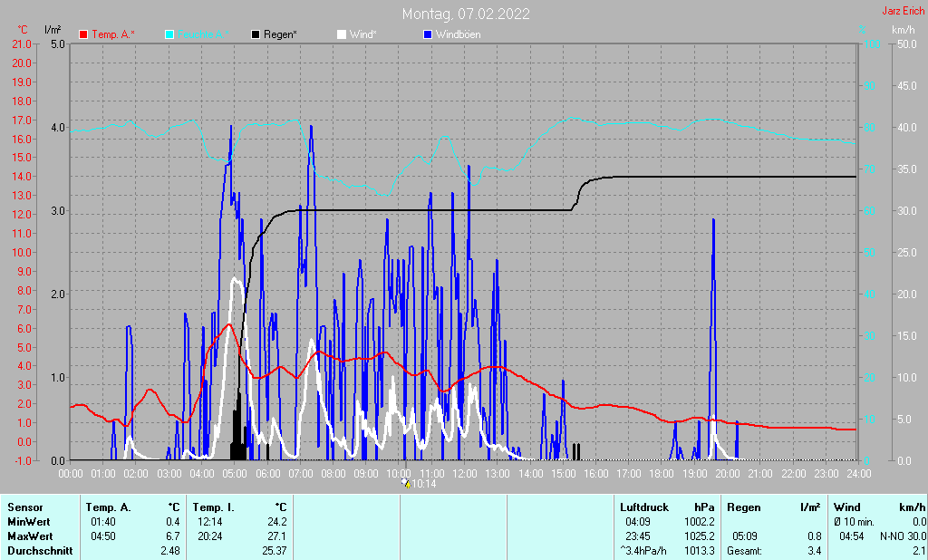The height and width of the screenshot is (560, 928).
Task: Select the 'Temp. A.*' legend label
Action: tap(113, 35)
